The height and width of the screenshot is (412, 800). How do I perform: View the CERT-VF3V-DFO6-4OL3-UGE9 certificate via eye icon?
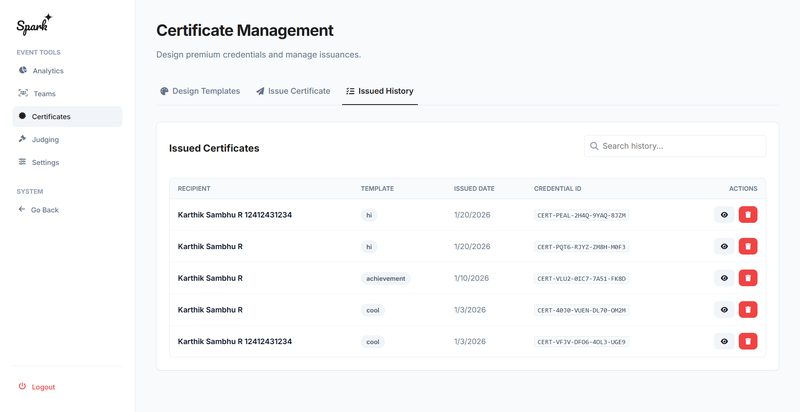724,341
